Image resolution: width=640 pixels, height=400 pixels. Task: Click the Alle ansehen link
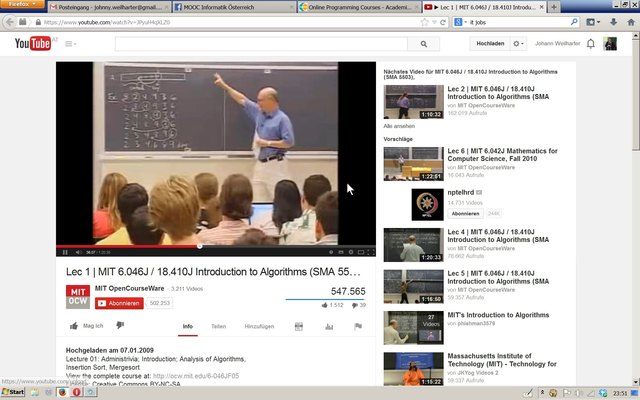[399, 126]
